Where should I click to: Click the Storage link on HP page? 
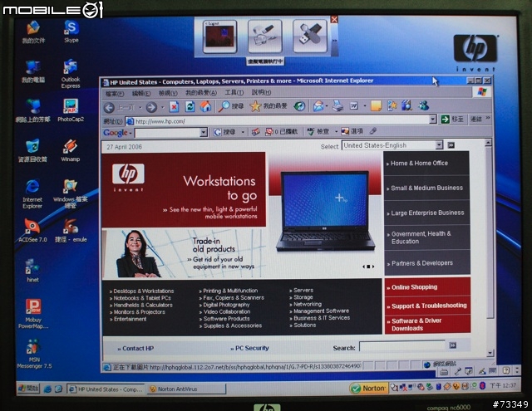pyautogui.click(x=303, y=297)
